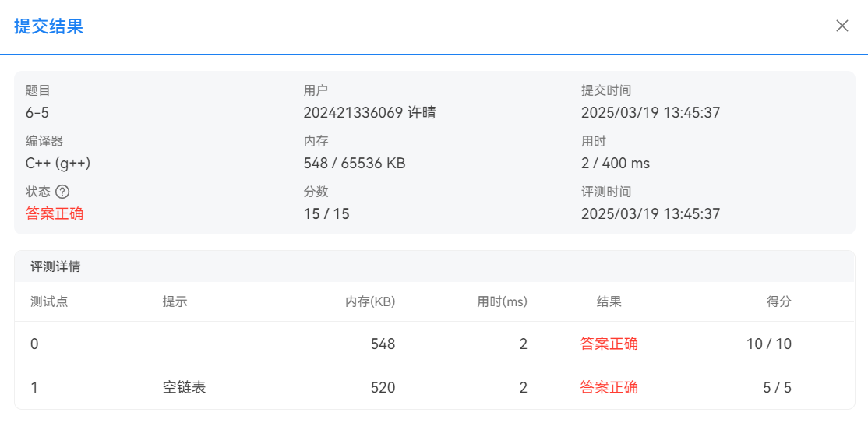Click the time usage 2 / 400 ms
Viewport: 868px width, 423px height.
[x=616, y=164]
